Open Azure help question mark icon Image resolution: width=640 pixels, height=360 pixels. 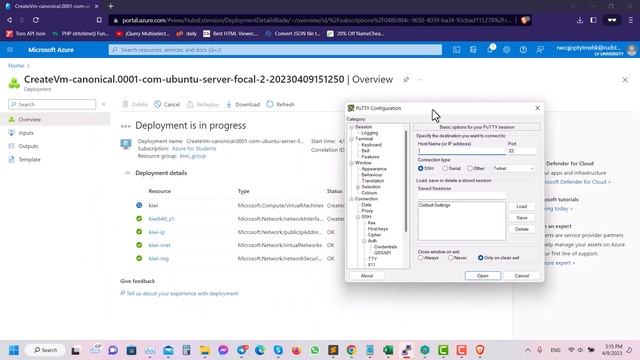(523, 49)
